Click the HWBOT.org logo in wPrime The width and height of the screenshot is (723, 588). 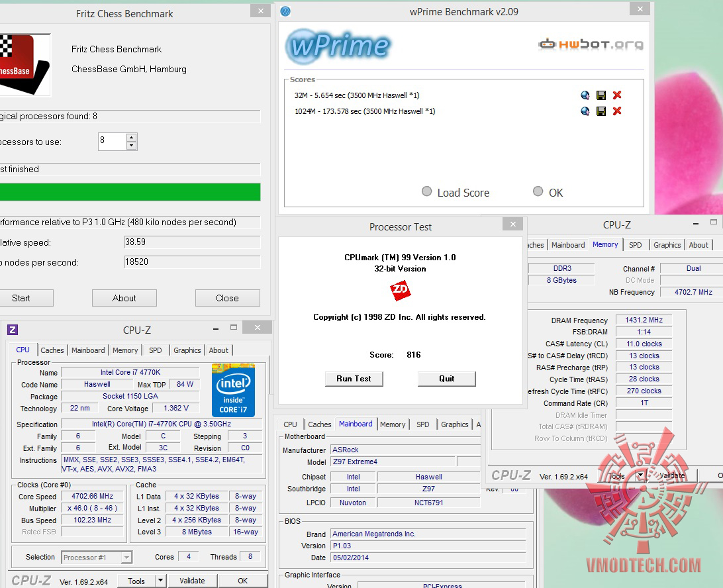tap(591, 44)
